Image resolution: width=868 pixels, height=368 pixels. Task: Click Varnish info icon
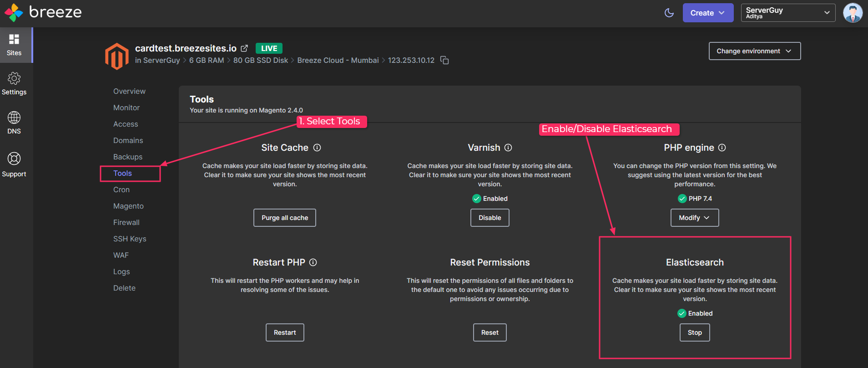pyautogui.click(x=508, y=148)
